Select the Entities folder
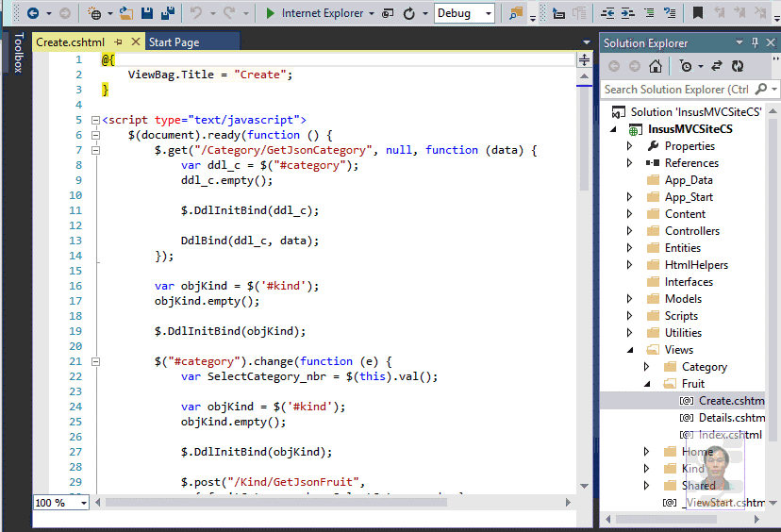 tap(682, 248)
